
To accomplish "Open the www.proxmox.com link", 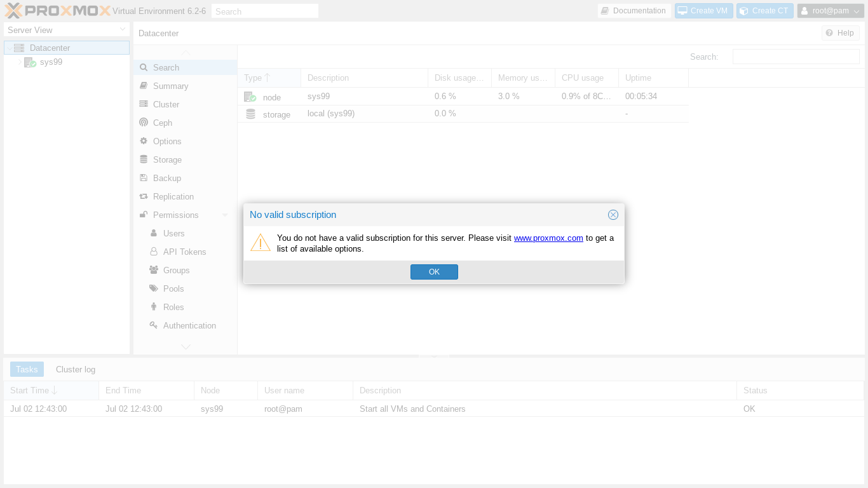I will [x=548, y=238].
